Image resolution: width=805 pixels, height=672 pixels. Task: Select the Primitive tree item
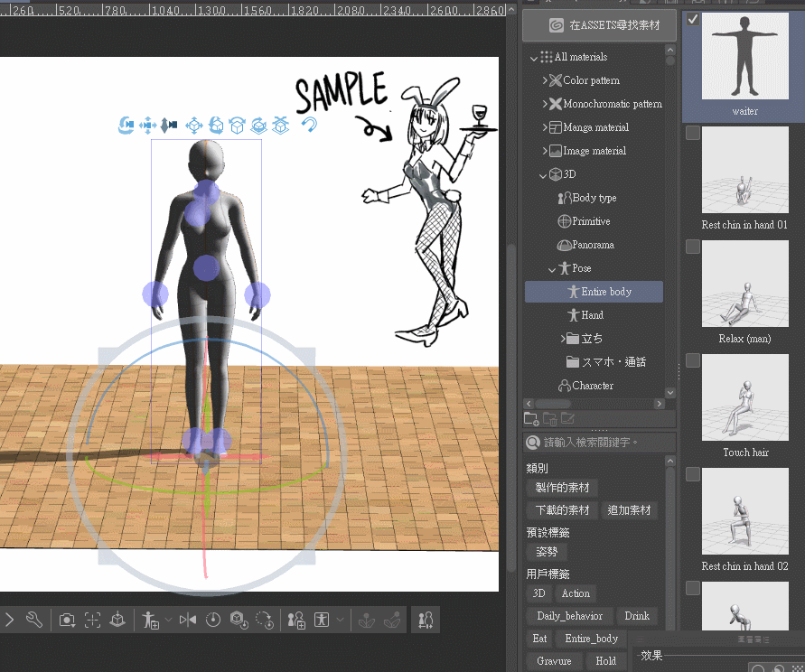click(x=584, y=221)
